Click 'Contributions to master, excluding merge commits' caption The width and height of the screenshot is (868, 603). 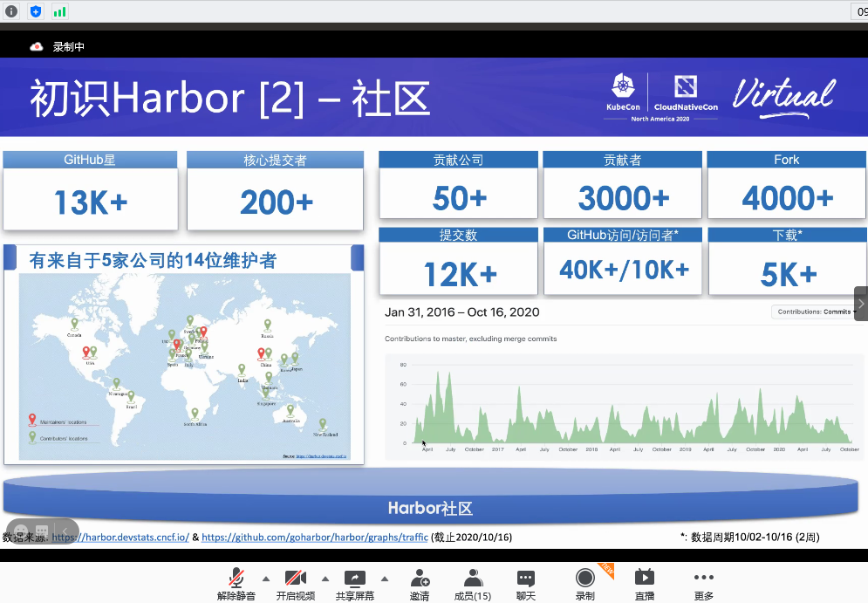click(x=470, y=339)
